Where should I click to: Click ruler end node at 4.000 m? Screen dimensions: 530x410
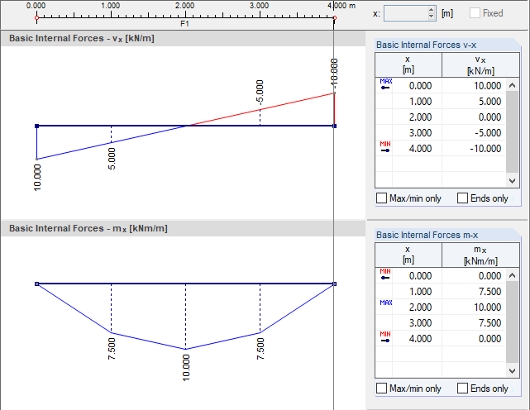335,18
